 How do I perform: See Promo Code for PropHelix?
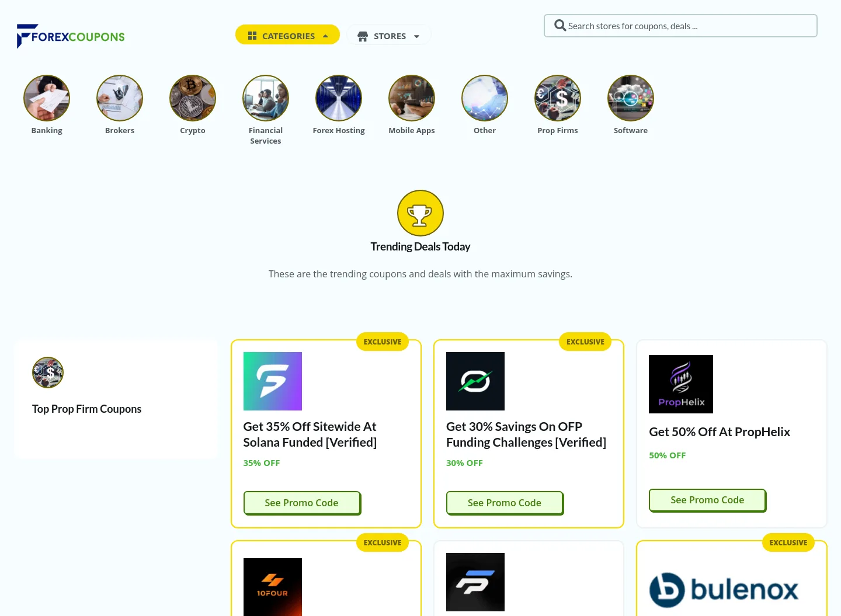707,500
